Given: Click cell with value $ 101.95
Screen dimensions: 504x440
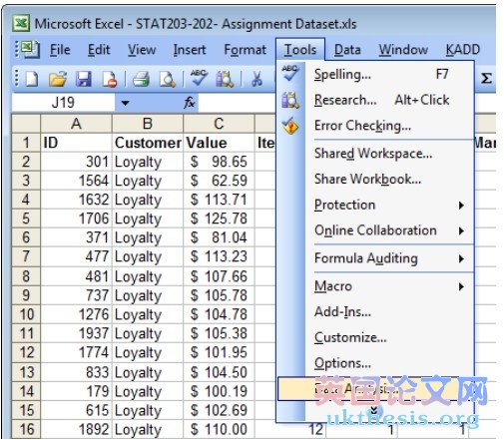Looking at the screenshot, I should [x=219, y=352].
